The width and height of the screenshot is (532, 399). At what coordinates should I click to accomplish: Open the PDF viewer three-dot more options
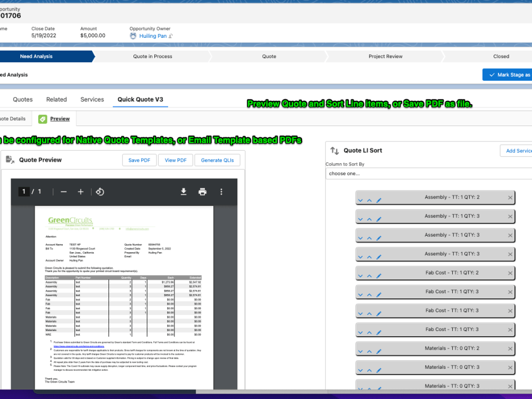221,192
